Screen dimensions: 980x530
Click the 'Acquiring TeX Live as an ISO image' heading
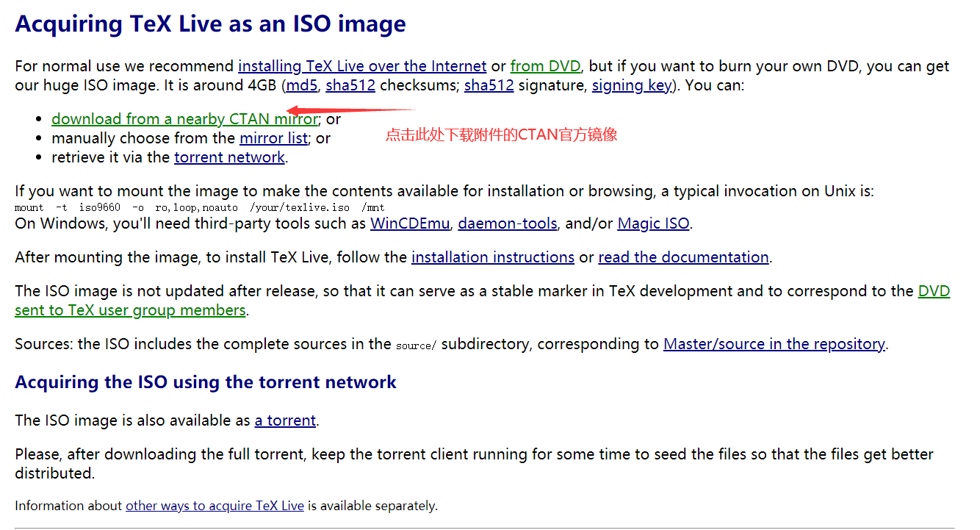point(210,24)
